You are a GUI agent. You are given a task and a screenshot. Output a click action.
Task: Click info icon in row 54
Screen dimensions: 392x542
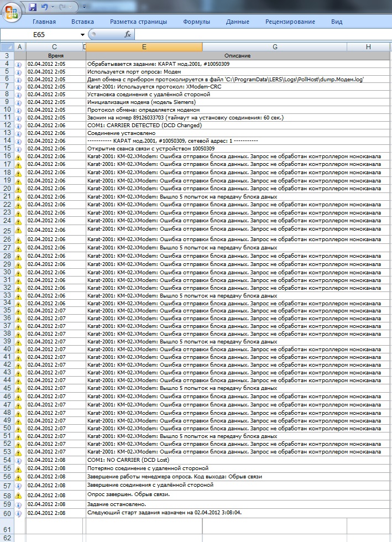19,461
